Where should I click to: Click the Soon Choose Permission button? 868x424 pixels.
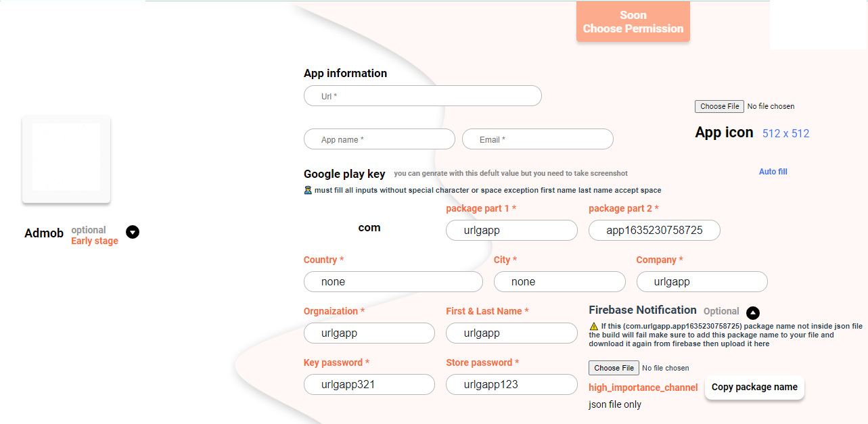pyautogui.click(x=633, y=22)
